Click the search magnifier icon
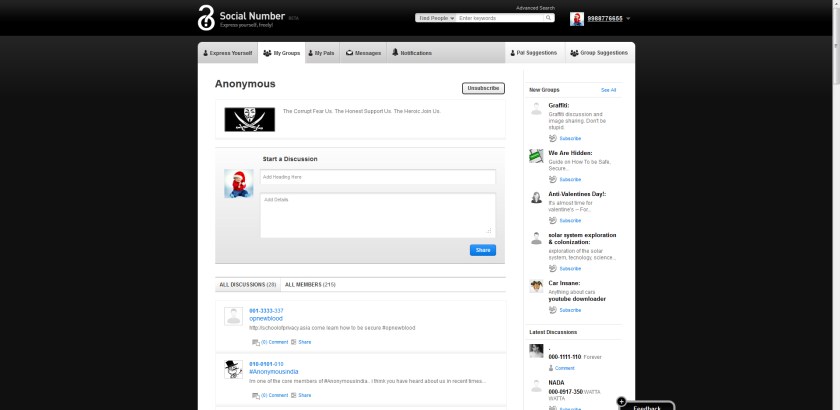Image resolution: width=840 pixels, height=410 pixels. (x=549, y=18)
